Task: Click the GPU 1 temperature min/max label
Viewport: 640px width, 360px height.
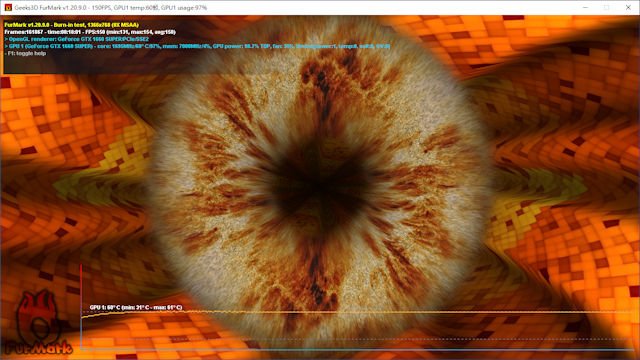Action: (x=136, y=307)
